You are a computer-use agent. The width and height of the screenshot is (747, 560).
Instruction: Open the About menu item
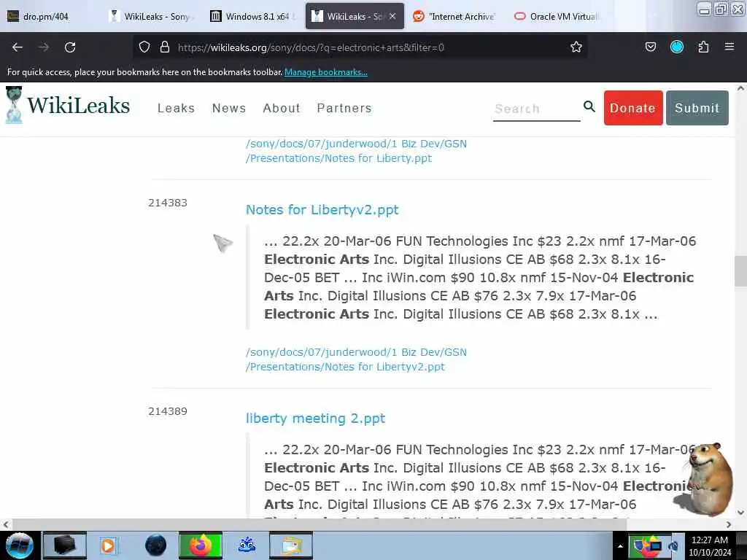point(282,108)
